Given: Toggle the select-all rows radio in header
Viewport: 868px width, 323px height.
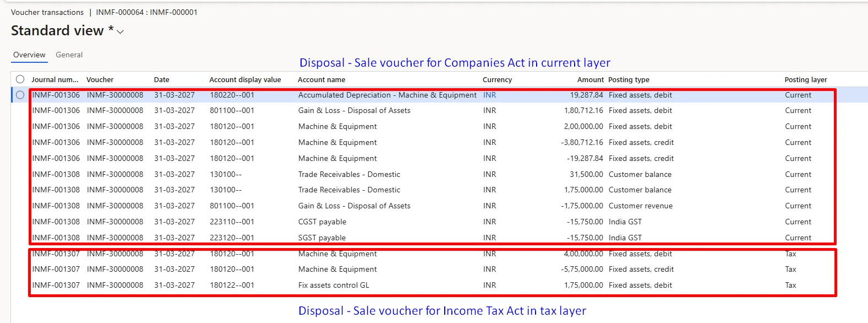Looking at the screenshot, I should [x=20, y=79].
